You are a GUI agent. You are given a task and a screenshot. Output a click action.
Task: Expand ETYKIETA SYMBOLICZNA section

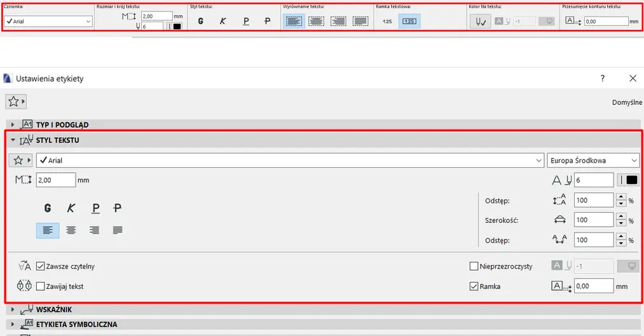(12, 325)
